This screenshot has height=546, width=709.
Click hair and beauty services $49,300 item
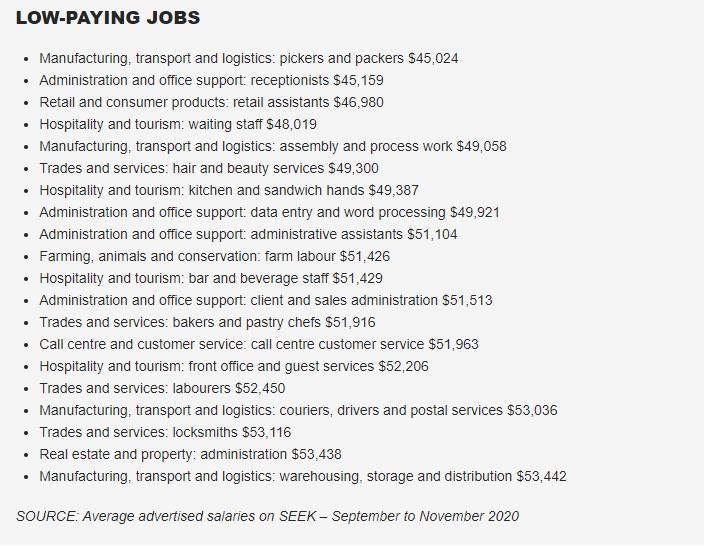[209, 168]
